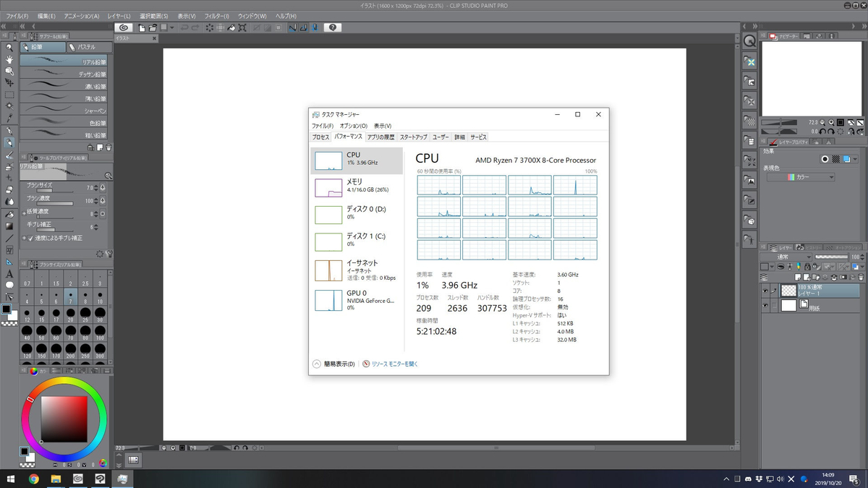Select GPU 0 in Task Manager sidebar
The width and height of the screenshot is (868, 488).
pyautogui.click(x=357, y=299)
